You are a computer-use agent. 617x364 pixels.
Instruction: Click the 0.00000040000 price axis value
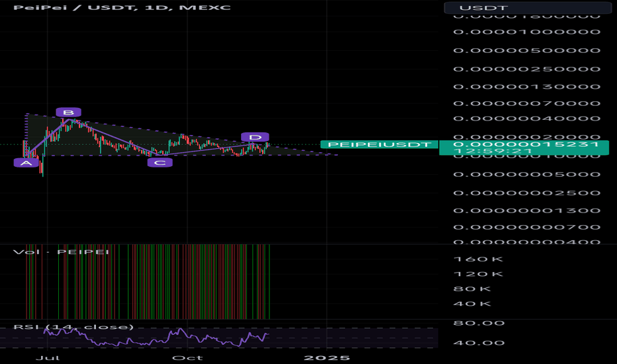pos(527,118)
